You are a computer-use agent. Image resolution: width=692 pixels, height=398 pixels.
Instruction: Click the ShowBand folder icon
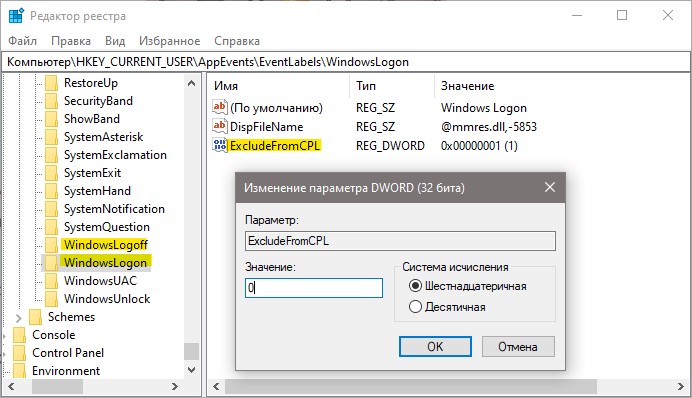click(51, 119)
